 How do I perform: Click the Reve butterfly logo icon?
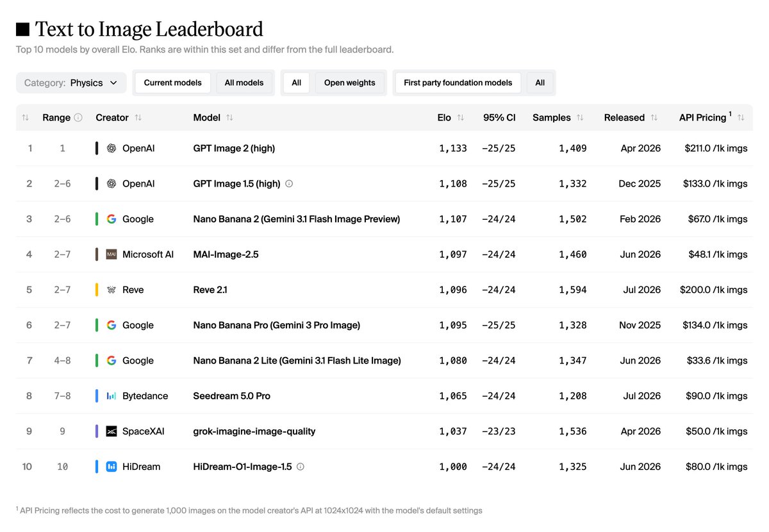[x=112, y=290]
